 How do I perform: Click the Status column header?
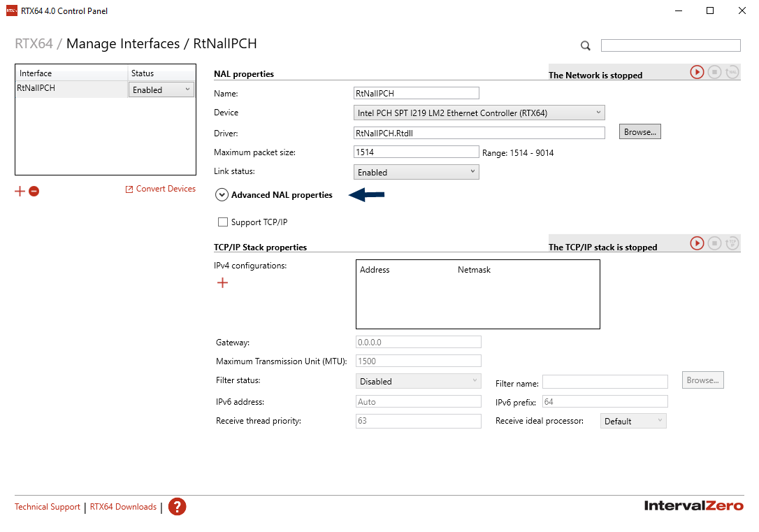click(x=161, y=73)
